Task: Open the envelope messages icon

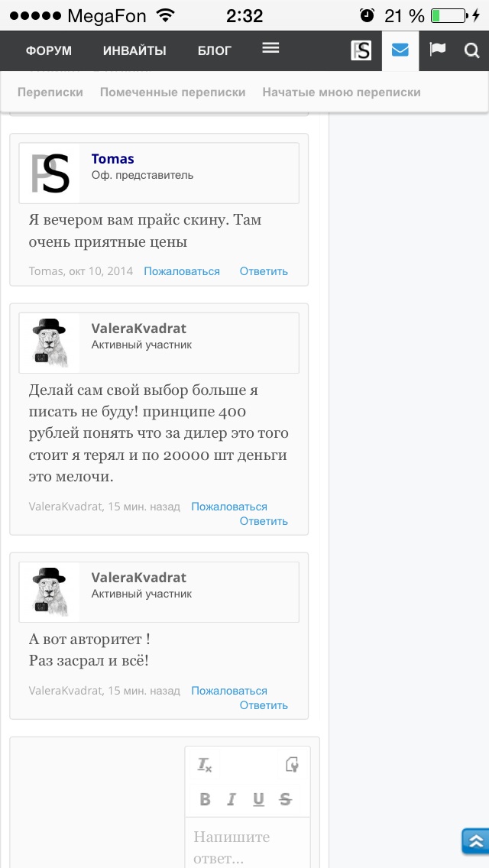Action: coord(400,50)
